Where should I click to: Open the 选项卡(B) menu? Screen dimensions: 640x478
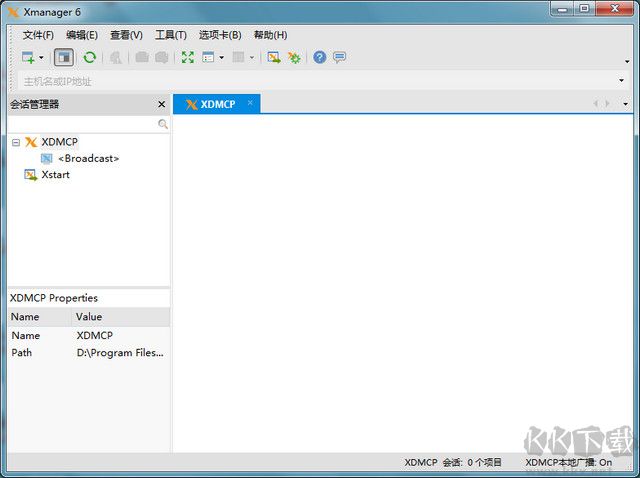[219, 35]
